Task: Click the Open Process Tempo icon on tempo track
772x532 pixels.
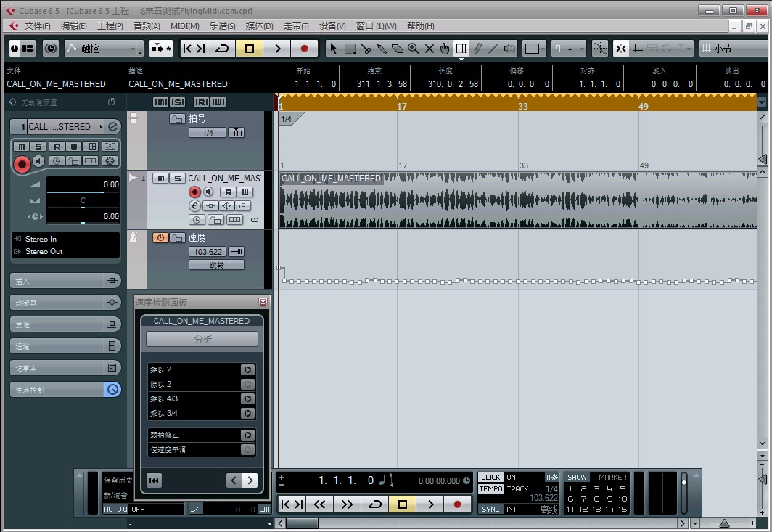Action: (237, 252)
